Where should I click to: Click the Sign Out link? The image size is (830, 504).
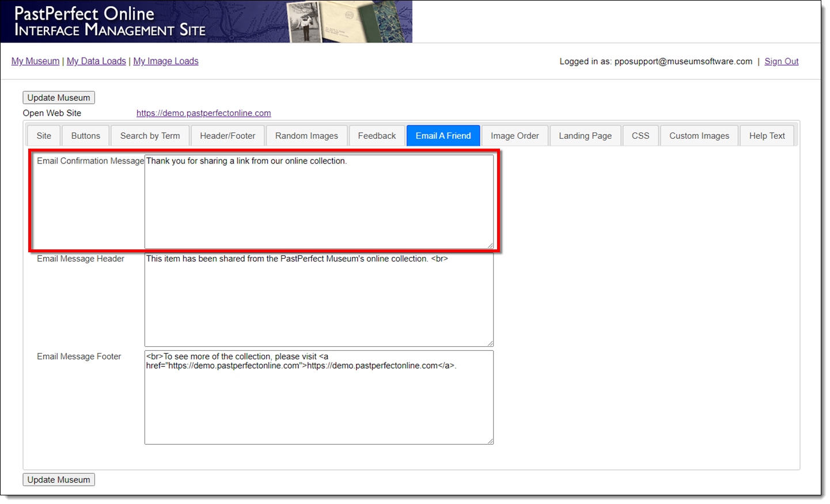click(x=781, y=62)
